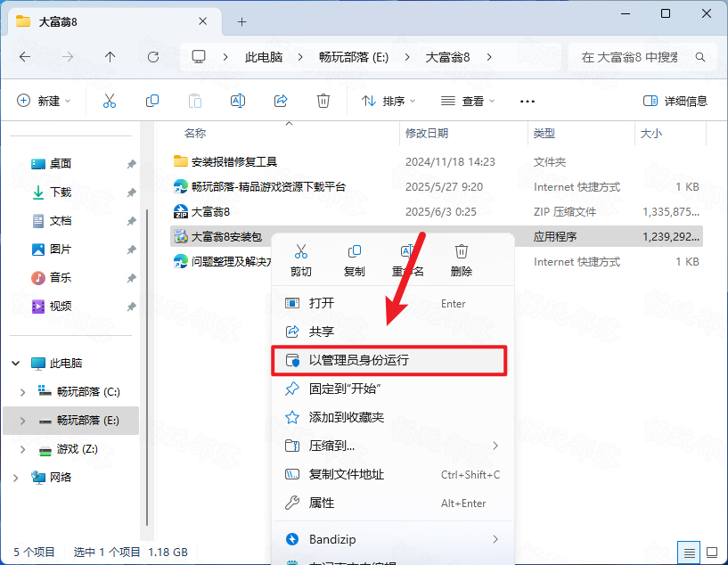Image resolution: width=728 pixels, height=565 pixels.
Task: Go up one folder level
Action: click(110, 57)
